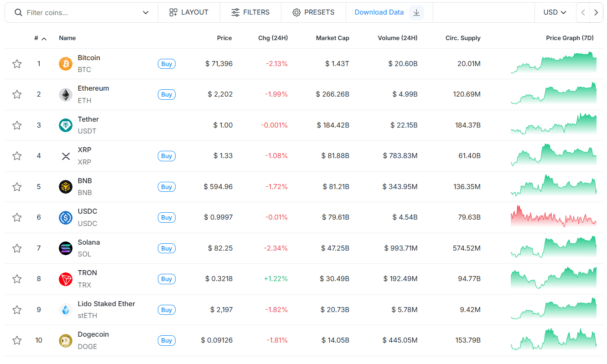Click the download arrow icon

[x=416, y=12]
